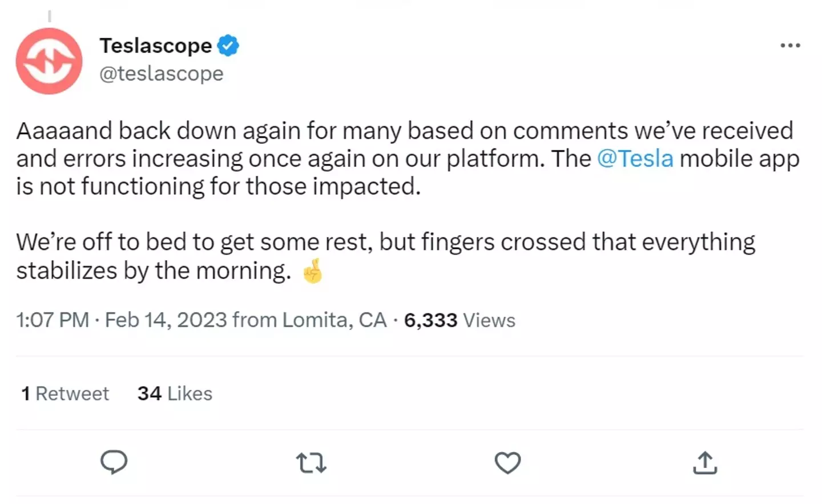This screenshot has width=822, height=504.
Task: Click the thread connector line above avatar
Action: [50, 16]
